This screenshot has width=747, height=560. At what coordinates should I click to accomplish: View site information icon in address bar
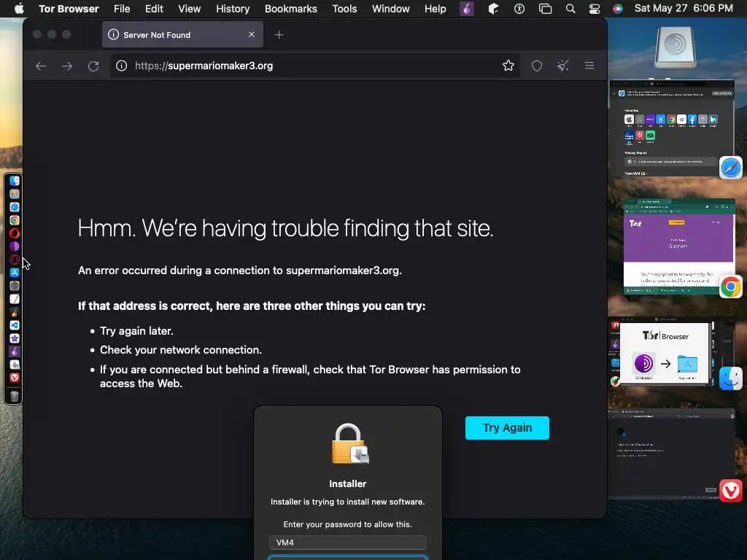[x=122, y=66]
